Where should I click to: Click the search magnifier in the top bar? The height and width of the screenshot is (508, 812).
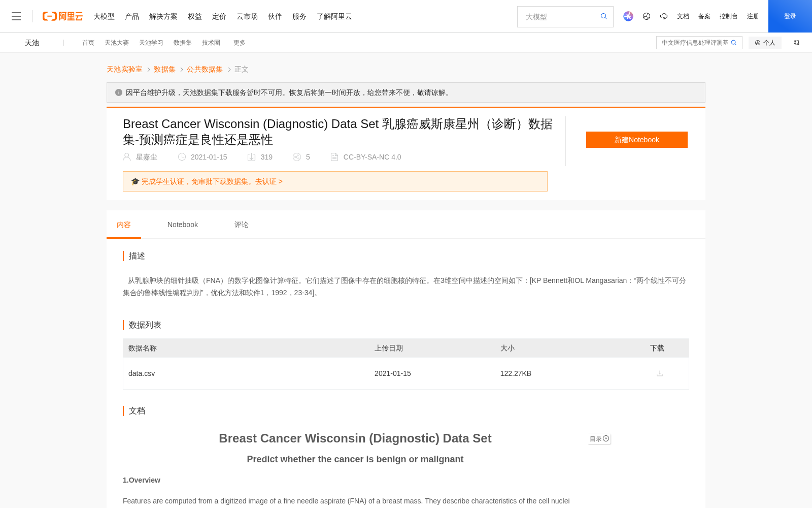coord(603,16)
